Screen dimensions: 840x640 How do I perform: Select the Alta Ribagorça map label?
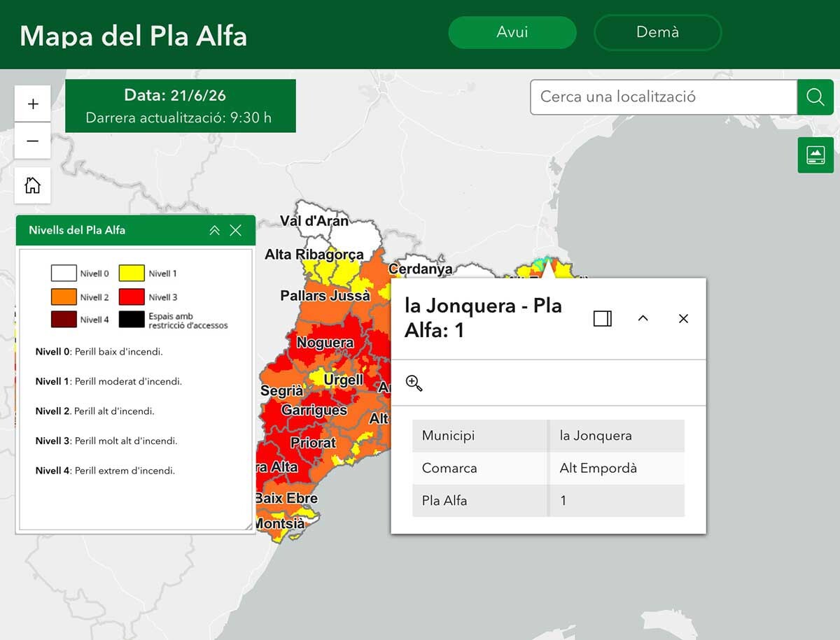click(x=314, y=255)
